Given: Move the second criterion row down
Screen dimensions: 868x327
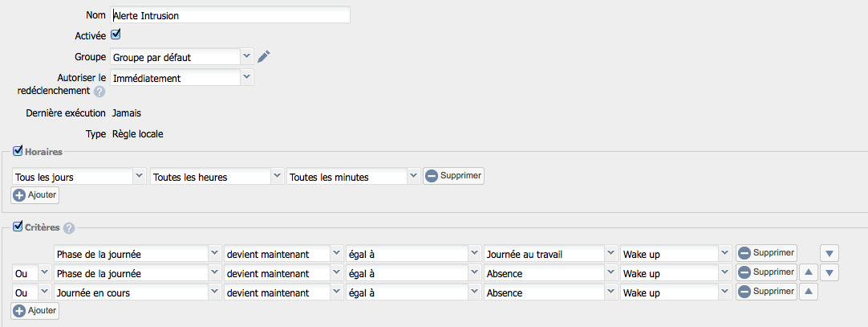Looking at the screenshot, I should point(829,272).
